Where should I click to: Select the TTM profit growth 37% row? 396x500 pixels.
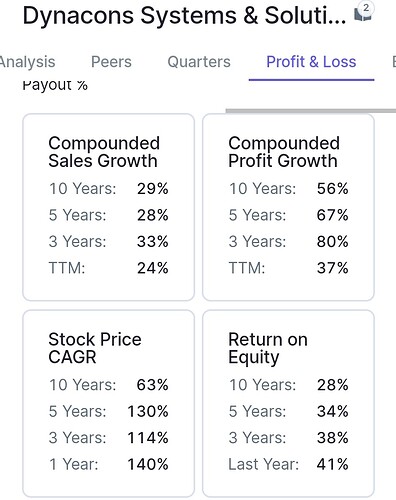(289, 268)
